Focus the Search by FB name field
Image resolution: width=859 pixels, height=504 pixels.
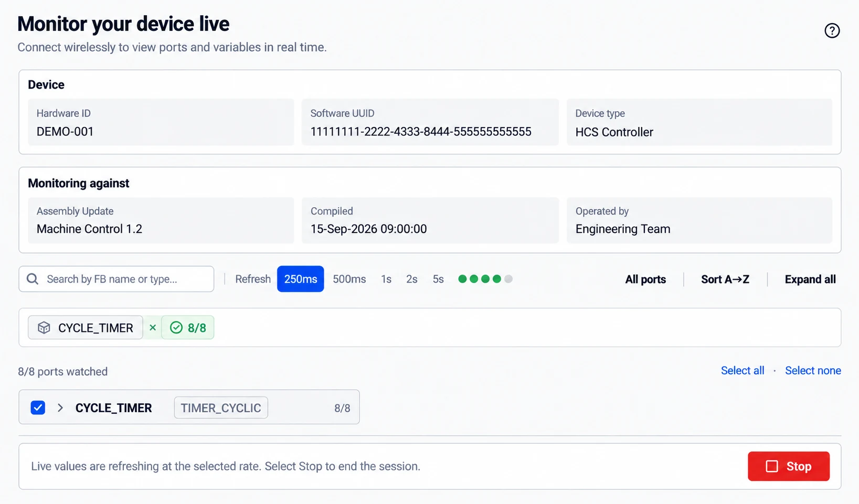116,279
